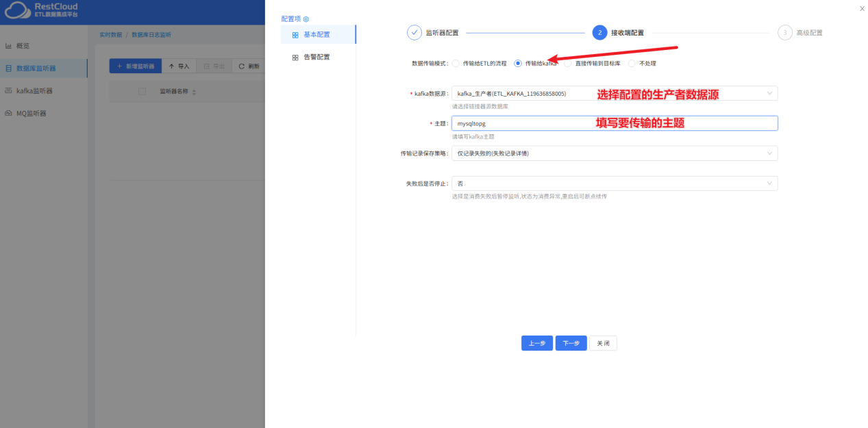Click the 新增监听器 button
The height and width of the screenshot is (428, 868).
pyautogui.click(x=135, y=66)
